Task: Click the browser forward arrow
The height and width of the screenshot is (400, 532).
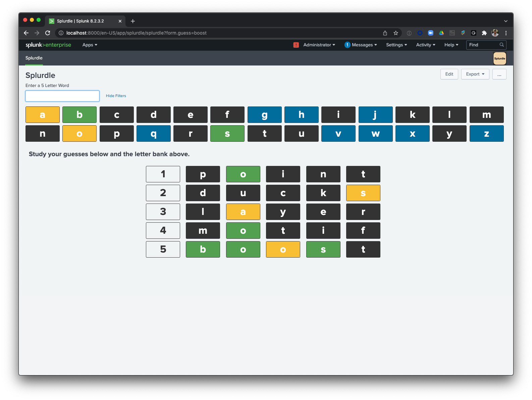Action: coord(37,33)
